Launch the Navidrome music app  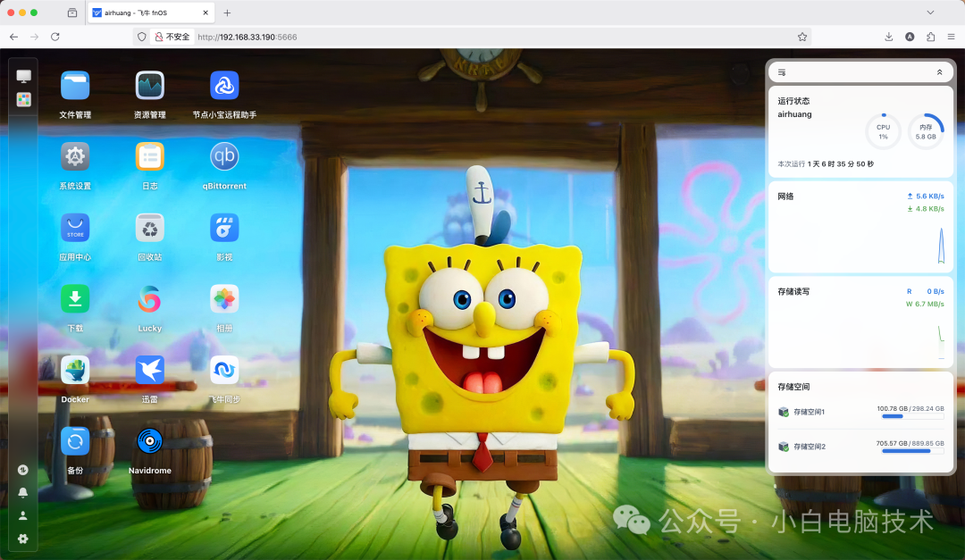pos(149,441)
